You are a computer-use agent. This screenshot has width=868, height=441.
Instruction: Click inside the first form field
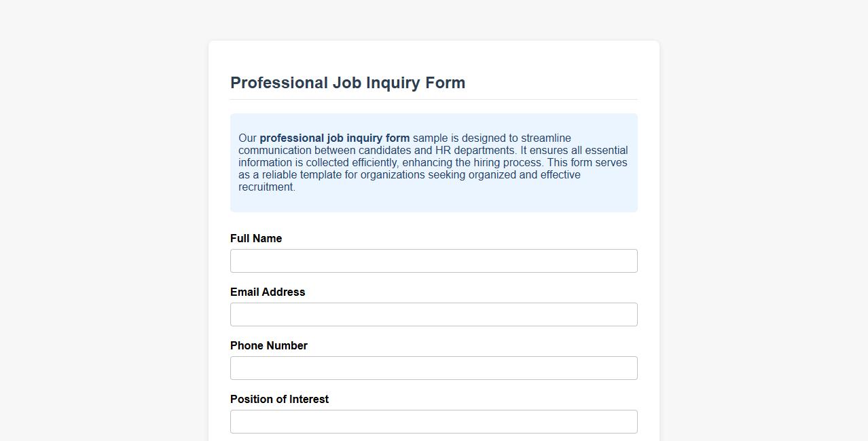(433, 261)
